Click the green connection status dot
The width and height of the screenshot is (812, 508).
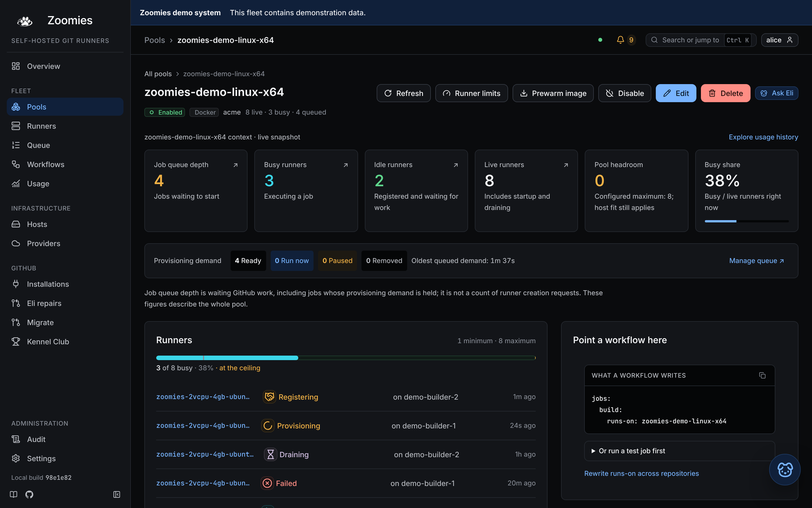click(x=600, y=40)
